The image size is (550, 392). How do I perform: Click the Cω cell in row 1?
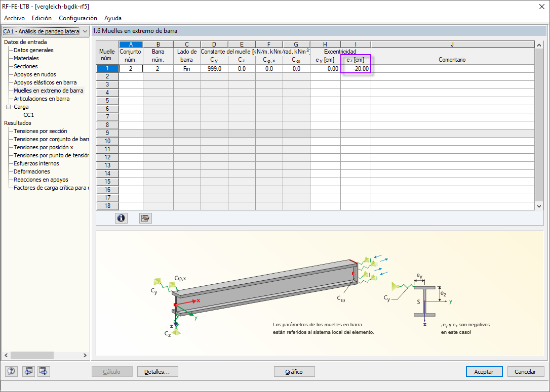tap(296, 69)
